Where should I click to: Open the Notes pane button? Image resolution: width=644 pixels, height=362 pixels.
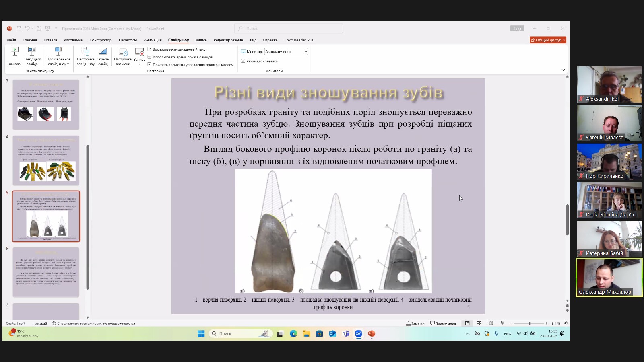tap(415, 323)
